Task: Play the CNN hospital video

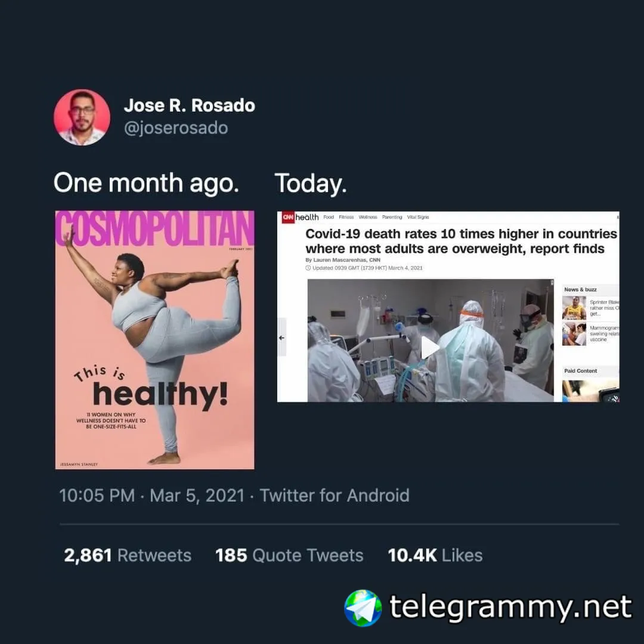Action: [430, 348]
